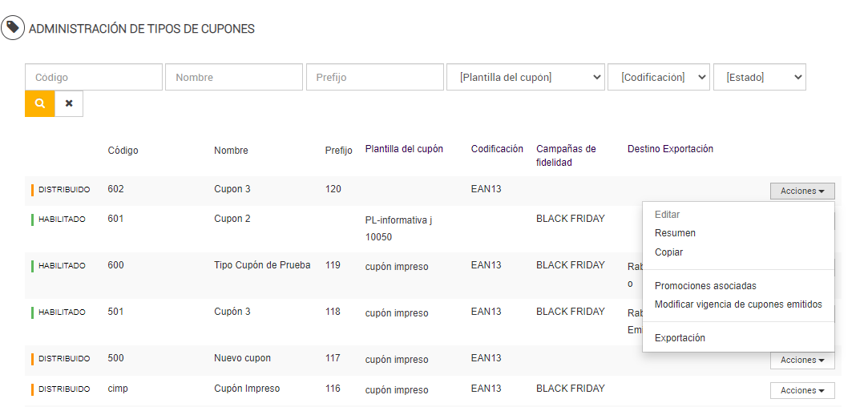Open the Estado filter dropdown

759,78
